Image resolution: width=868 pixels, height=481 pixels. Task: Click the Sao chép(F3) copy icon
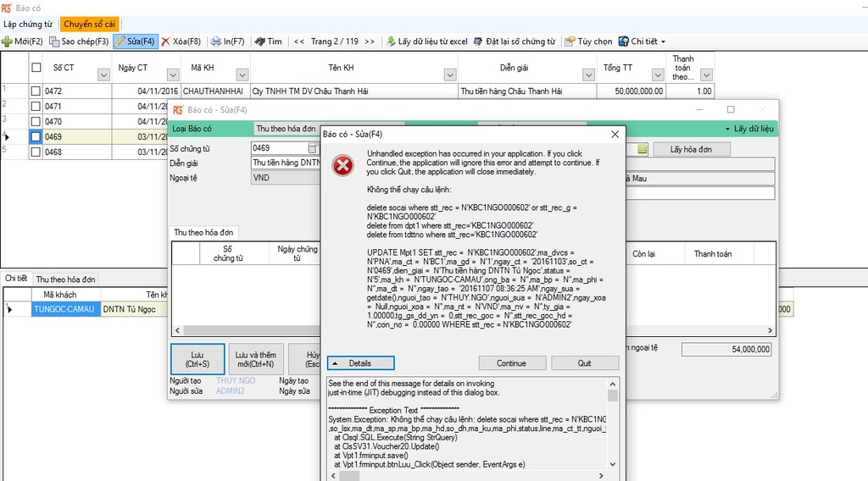54,41
